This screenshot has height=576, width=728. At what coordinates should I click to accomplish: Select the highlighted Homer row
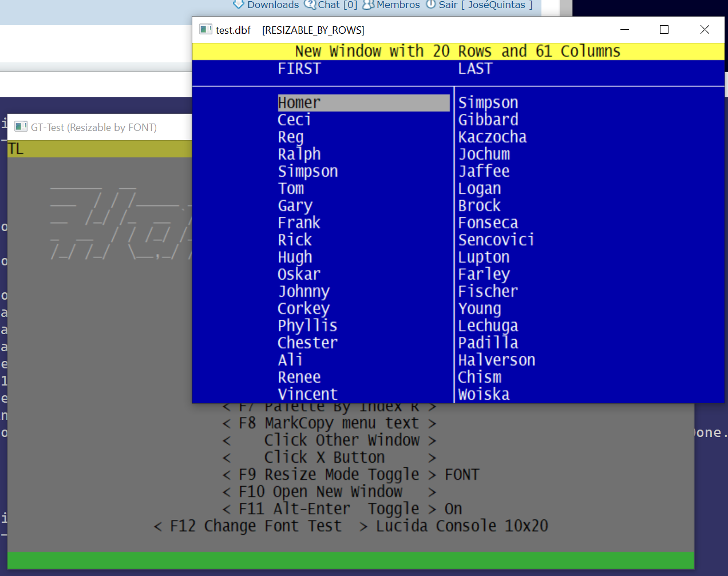click(363, 103)
